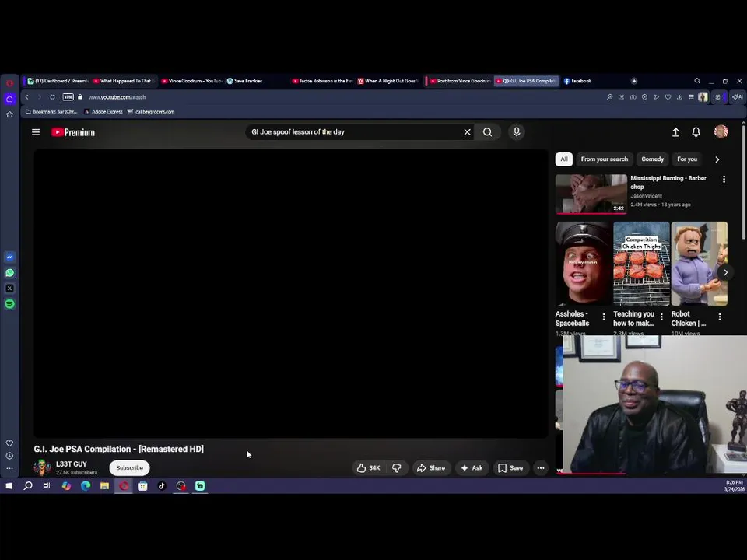Open Windows taskbar search
Screen dimensions: 747x560
28,485
